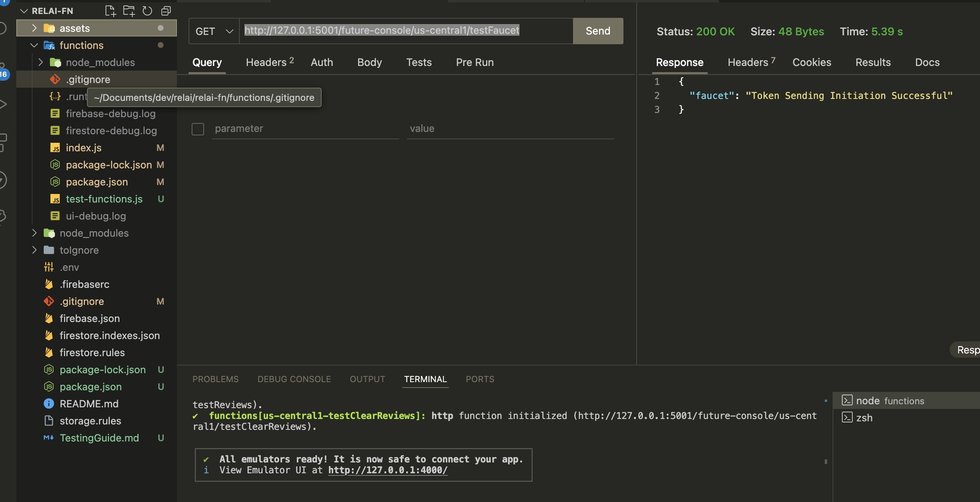
Task: Open the request Headers tab
Action: tap(270, 62)
